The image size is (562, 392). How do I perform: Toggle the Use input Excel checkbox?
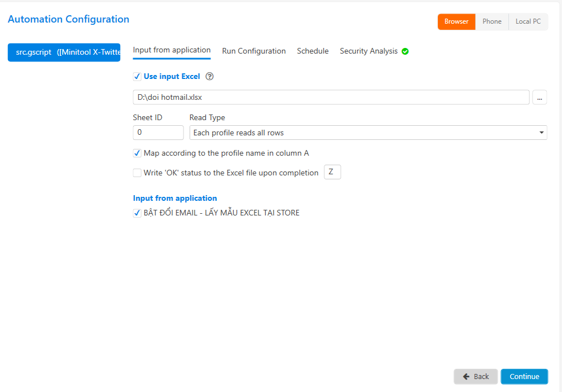point(137,77)
